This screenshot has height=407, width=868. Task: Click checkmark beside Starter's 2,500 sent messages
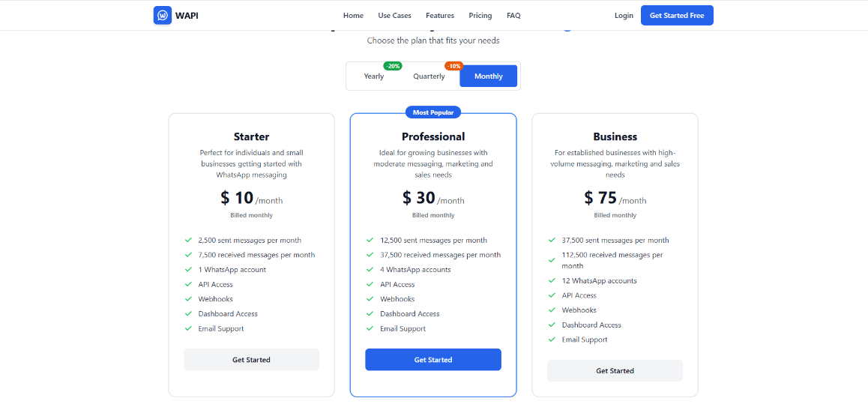point(188,241)
